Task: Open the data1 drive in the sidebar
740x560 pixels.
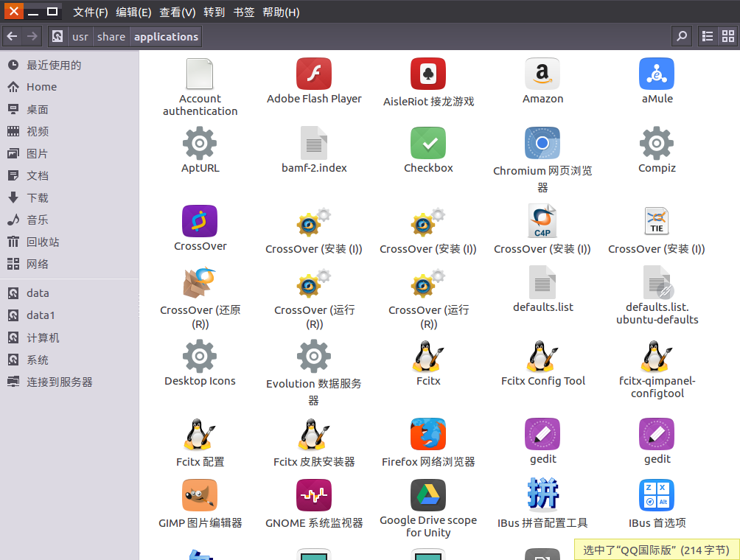Action: click(69, 315)
